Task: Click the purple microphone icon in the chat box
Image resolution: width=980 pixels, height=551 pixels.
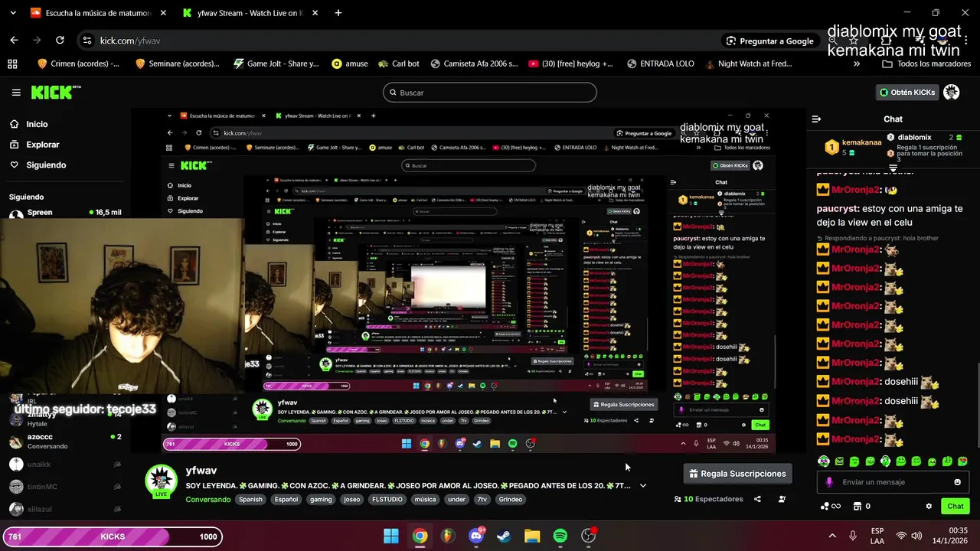Action: pyautogui.click(x=829, y=482)
